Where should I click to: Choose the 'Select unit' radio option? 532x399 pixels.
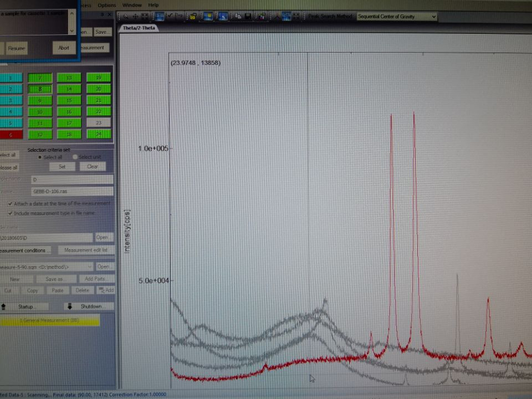pos(75,157)
